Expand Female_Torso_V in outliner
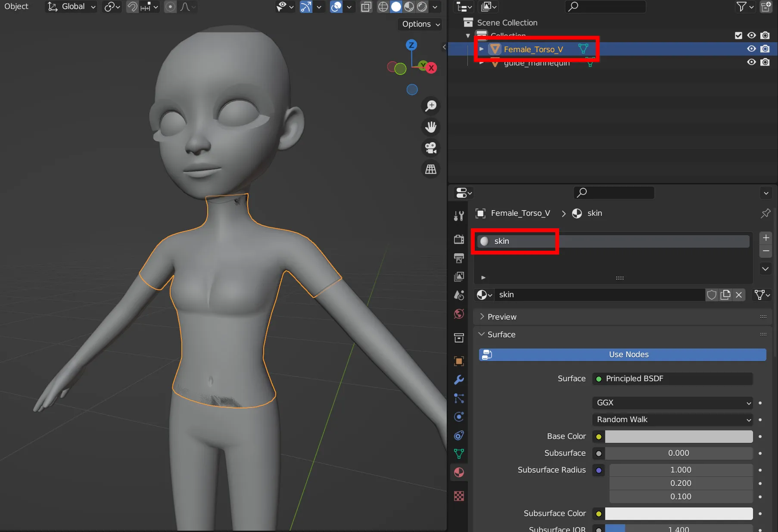The width and height of the screenshot is (778, 532). click(x=481, y=49)
